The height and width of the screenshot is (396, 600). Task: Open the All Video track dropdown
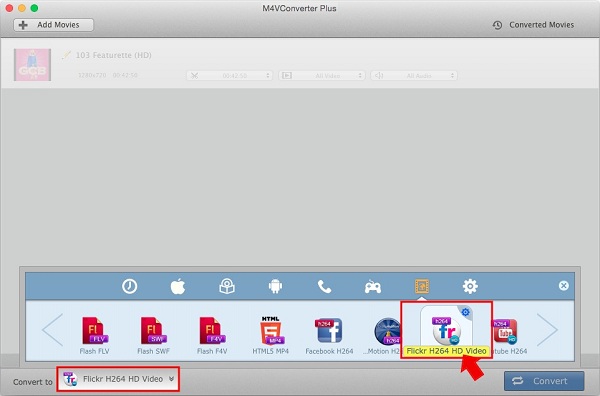[x=322, y=75]
